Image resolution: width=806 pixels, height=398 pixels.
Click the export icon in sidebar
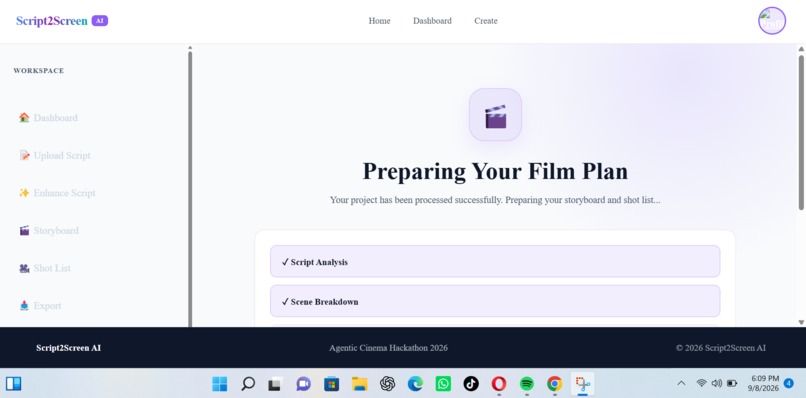click(24, 305)
